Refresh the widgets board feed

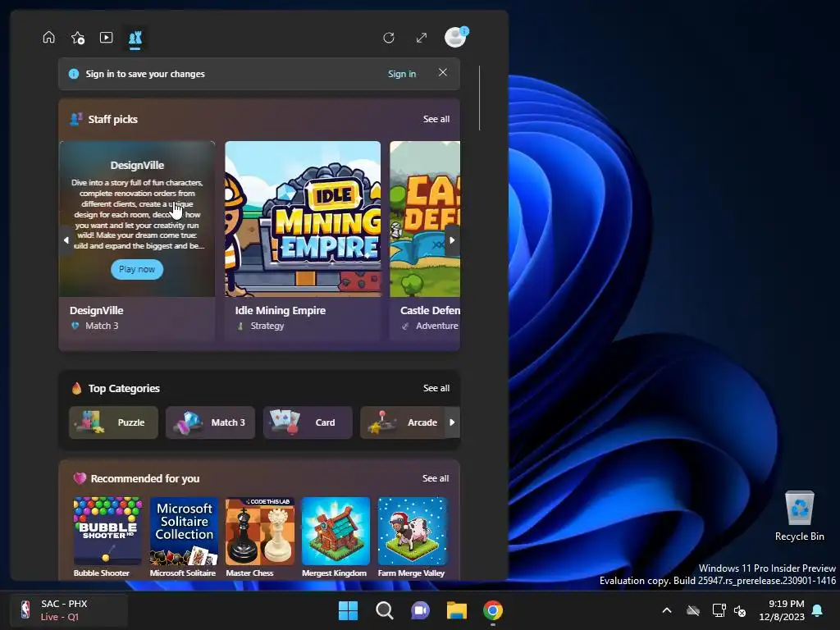click(389, 38)
